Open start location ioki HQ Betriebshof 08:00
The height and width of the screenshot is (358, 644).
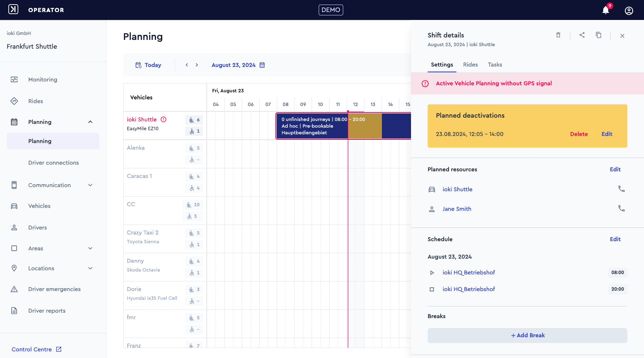[468, 272]
